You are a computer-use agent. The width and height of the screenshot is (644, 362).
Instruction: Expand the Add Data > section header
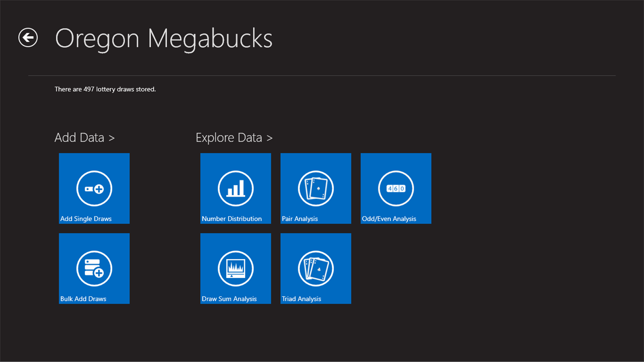tap(85, 138)
